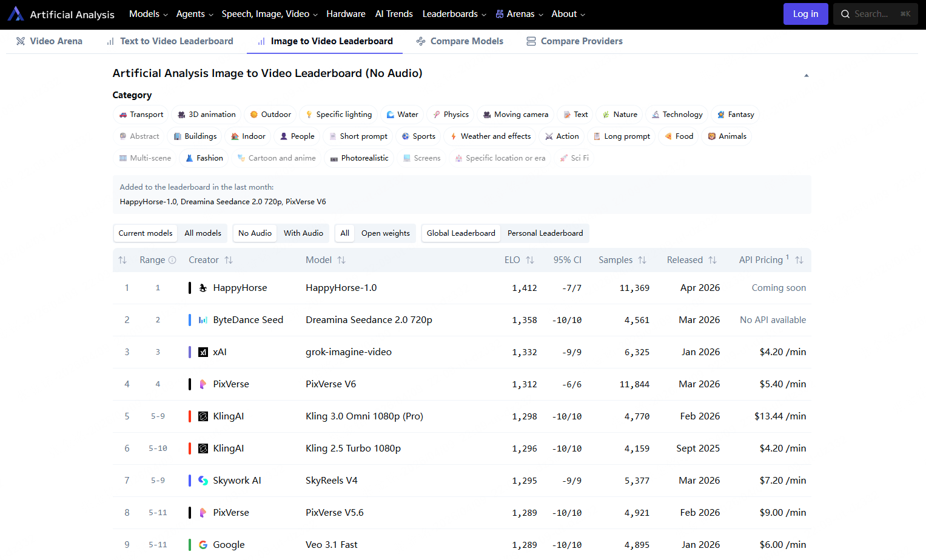Click the Google logo next to Veo 3.1 Fast

203,544
